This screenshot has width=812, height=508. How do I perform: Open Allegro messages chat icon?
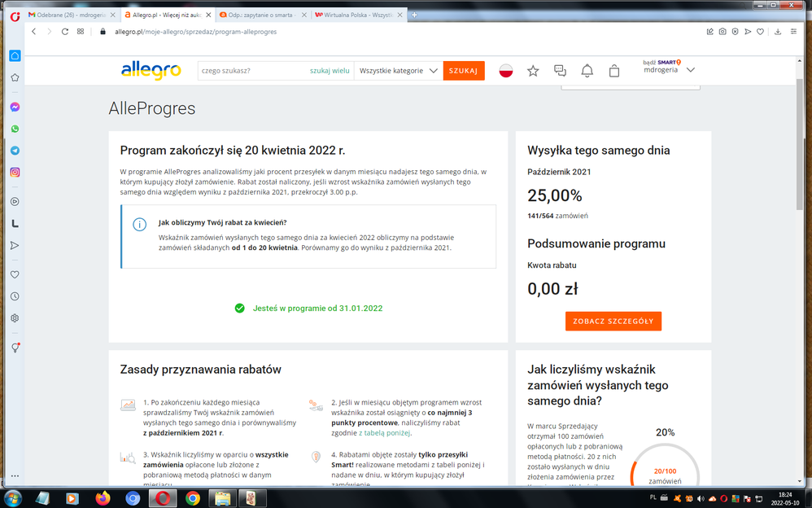coord(560,71)
